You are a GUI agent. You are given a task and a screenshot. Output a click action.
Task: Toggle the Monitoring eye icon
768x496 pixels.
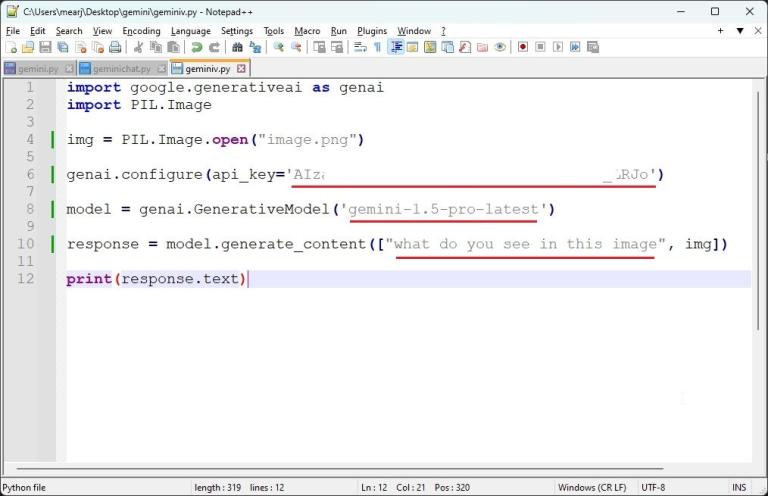(500, 47)
